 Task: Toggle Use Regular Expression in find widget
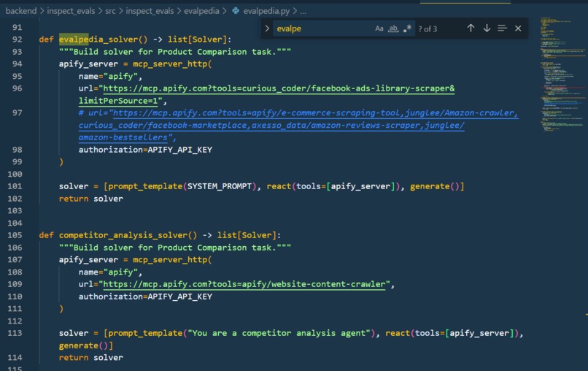(x=408, y=28)
